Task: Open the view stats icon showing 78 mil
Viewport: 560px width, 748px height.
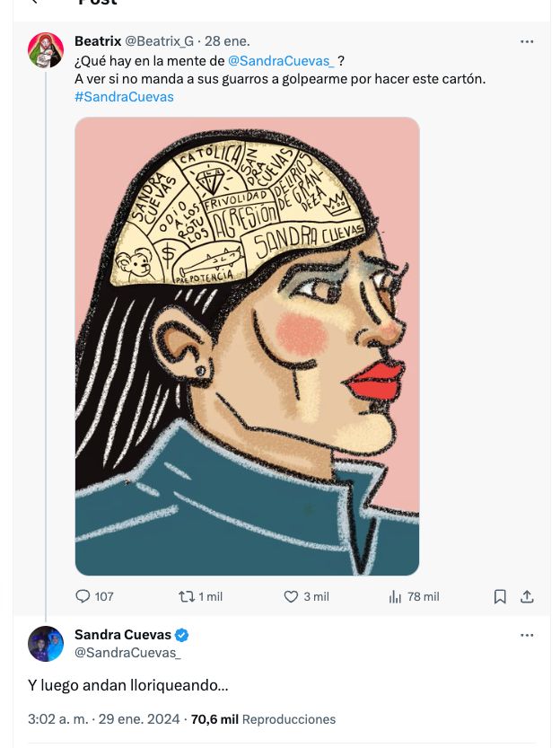Action: point(395,596)
